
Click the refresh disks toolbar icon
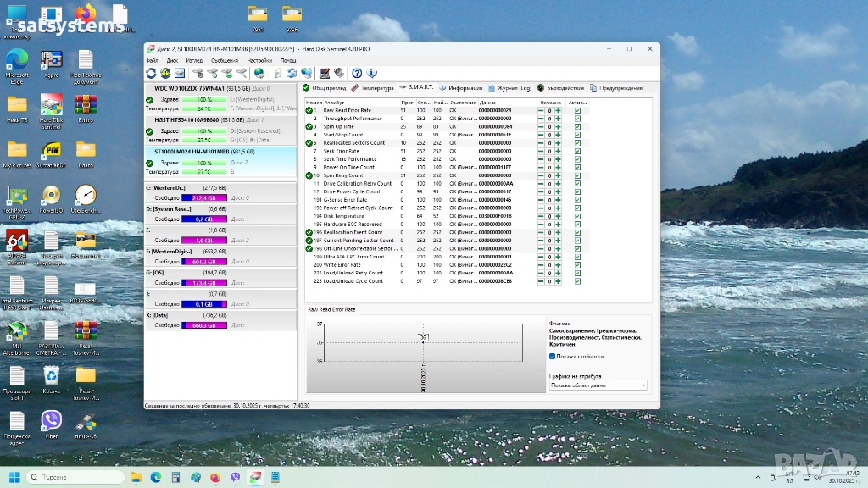click(152, 73)
